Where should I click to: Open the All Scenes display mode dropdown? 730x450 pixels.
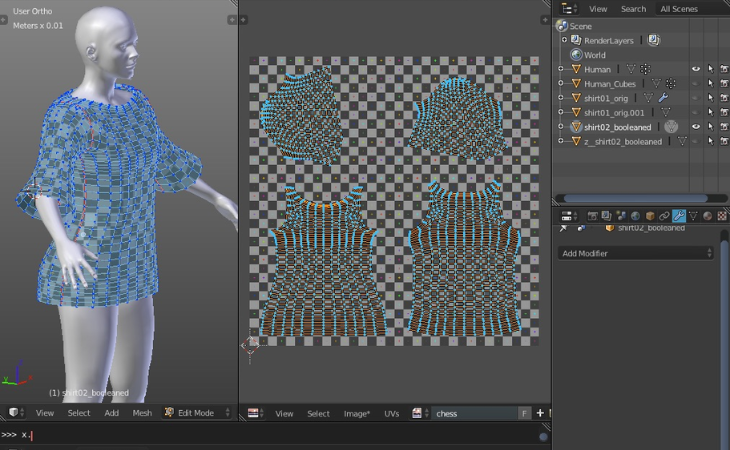click(693, 8)
